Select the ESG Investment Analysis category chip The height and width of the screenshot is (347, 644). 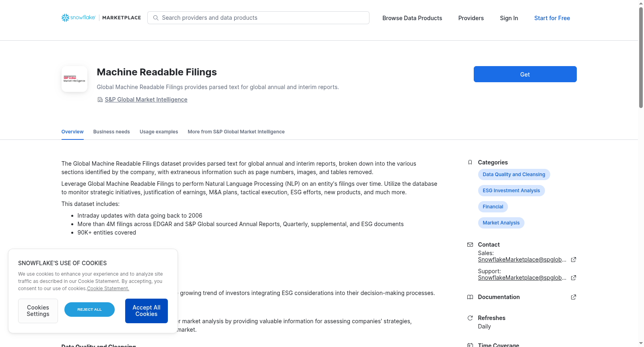(x=511, y=191)
